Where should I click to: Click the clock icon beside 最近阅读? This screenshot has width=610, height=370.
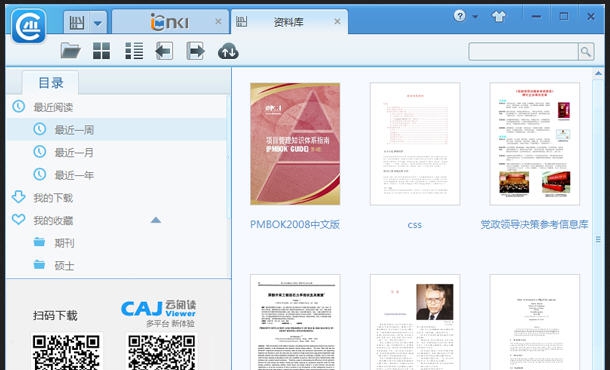click(x=18, y=106)
